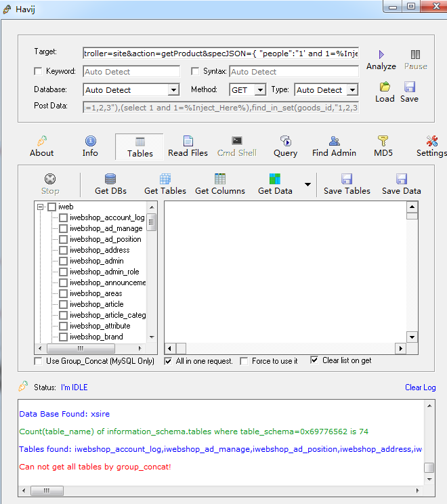The width and height of the screenshot is (447, 504).
Task: Click the log pane vertical scrollbar thumb
Action: [429, 467]
